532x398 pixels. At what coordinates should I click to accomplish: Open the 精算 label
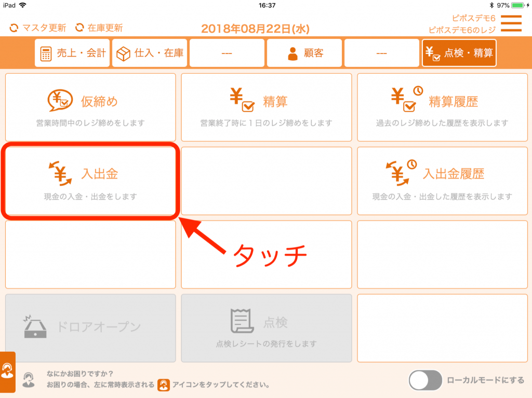(x=275, y=101)
